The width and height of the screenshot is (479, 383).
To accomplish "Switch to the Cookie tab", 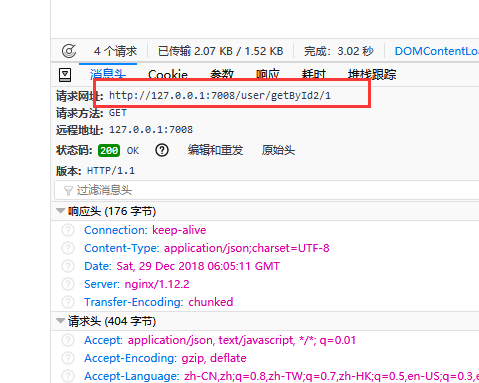I will pos(168,75).
